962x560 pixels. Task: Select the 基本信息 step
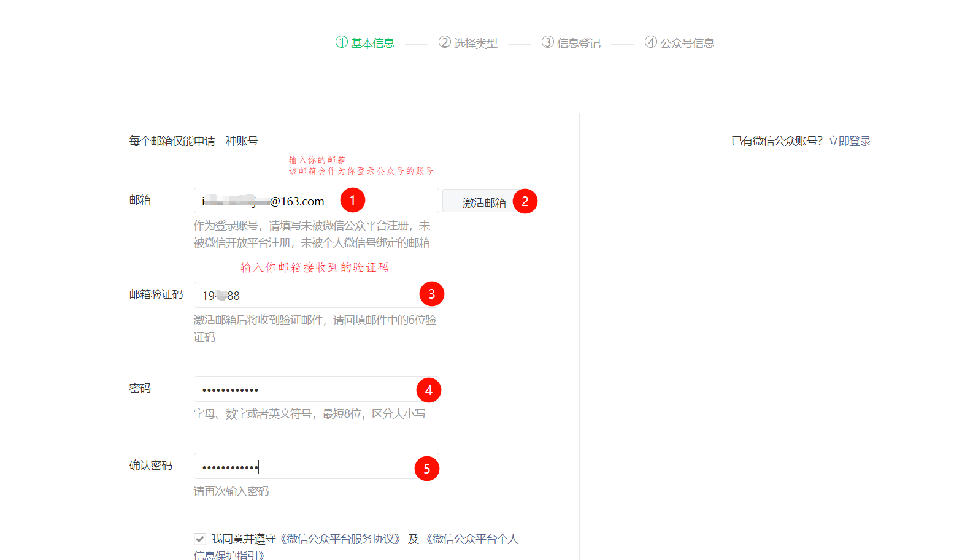point(365,43)
